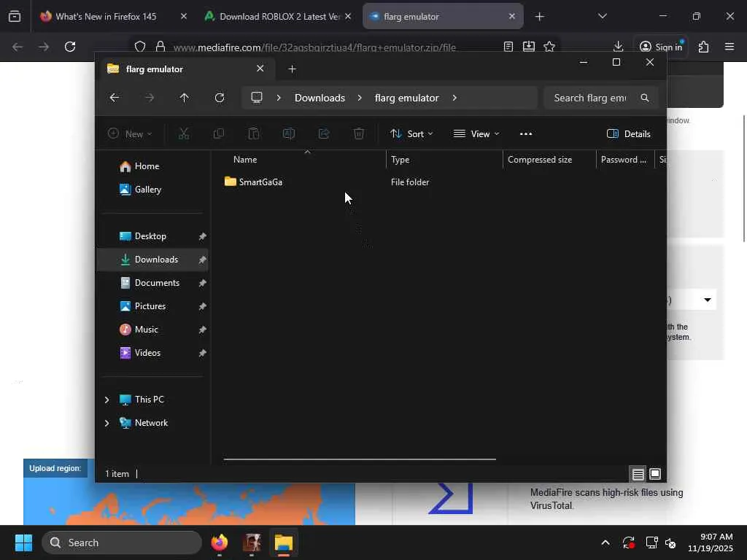Click the save page install icon in URL bar
Viewport: 747px width, 560px height.
point(529,47)
